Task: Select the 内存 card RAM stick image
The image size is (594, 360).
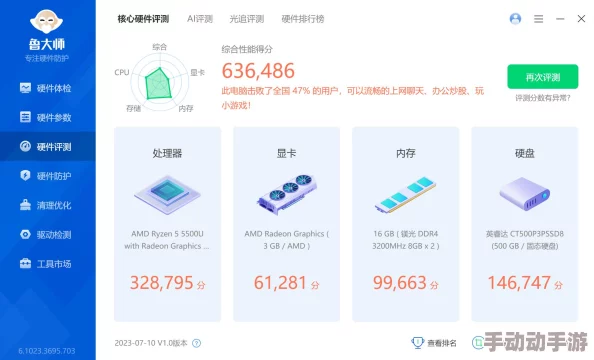Action: (x=406, y=194)
